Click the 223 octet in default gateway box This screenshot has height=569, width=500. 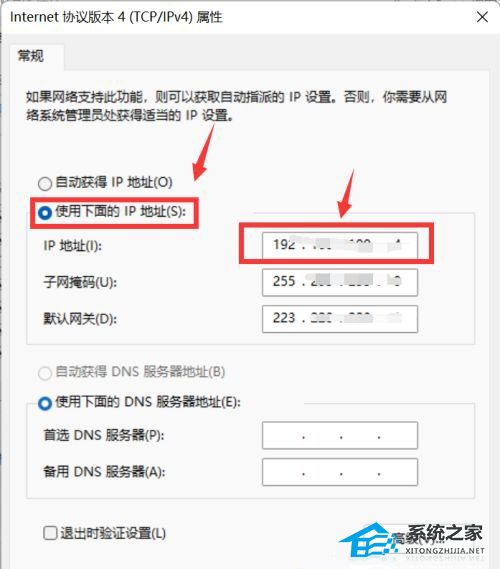(x=284, y=318)
